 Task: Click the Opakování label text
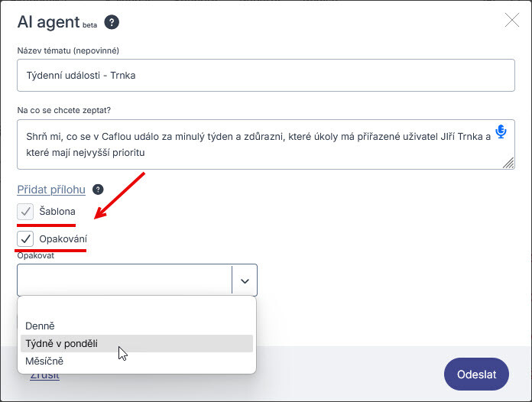pos(63,238)
